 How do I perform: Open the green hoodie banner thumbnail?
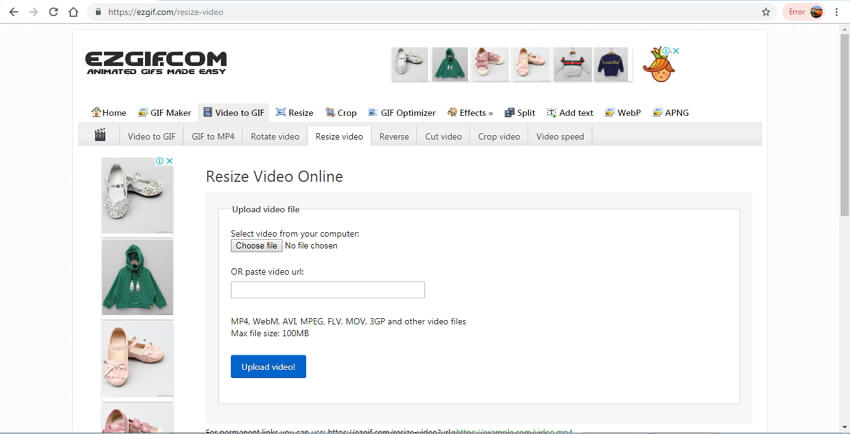(450, 64)
